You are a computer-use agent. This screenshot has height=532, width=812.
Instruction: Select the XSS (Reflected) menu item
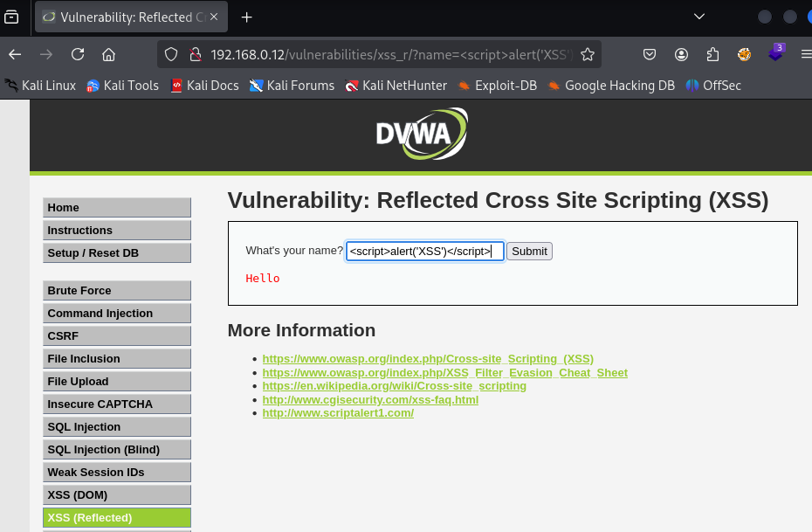pyautogui.click(x=117, y=518)
